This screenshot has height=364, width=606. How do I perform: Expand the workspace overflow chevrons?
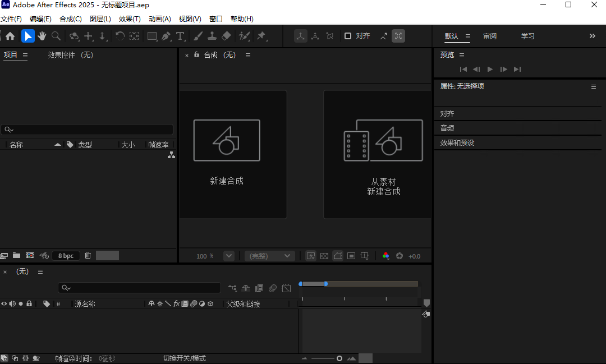pyautogui.click(x=592, y=36)
